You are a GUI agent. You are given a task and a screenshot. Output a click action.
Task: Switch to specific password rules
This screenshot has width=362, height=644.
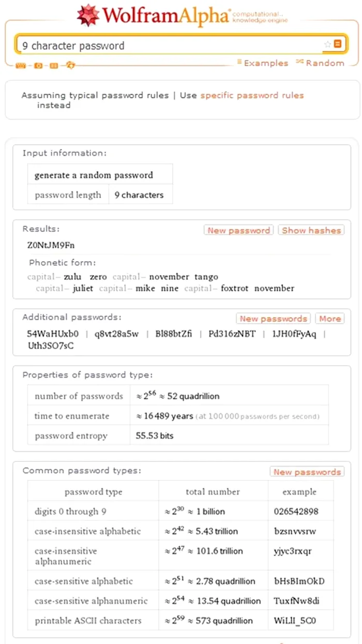click(252, 95)
